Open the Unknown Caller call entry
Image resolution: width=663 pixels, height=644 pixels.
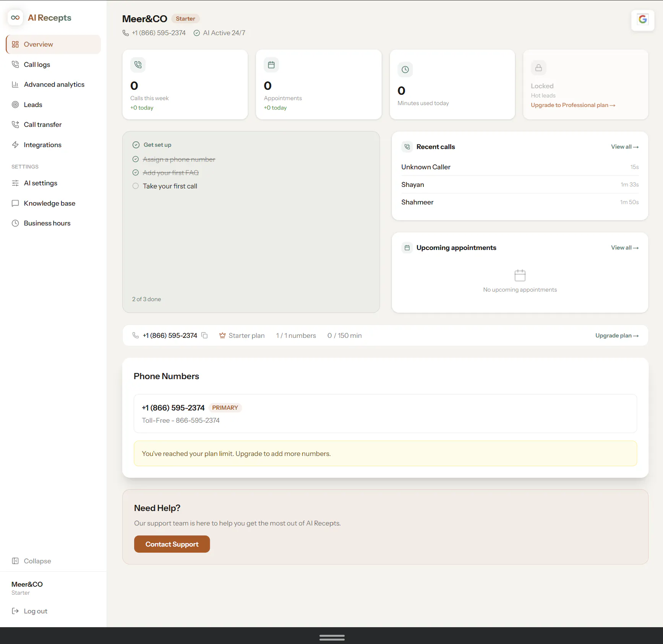pyautogui.click(x=520, y=167)
